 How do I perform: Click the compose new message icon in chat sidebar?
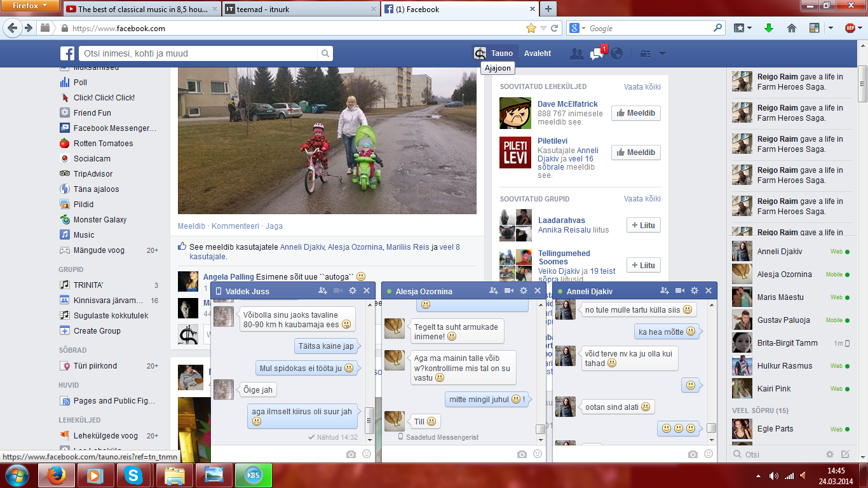click(845, 454)
